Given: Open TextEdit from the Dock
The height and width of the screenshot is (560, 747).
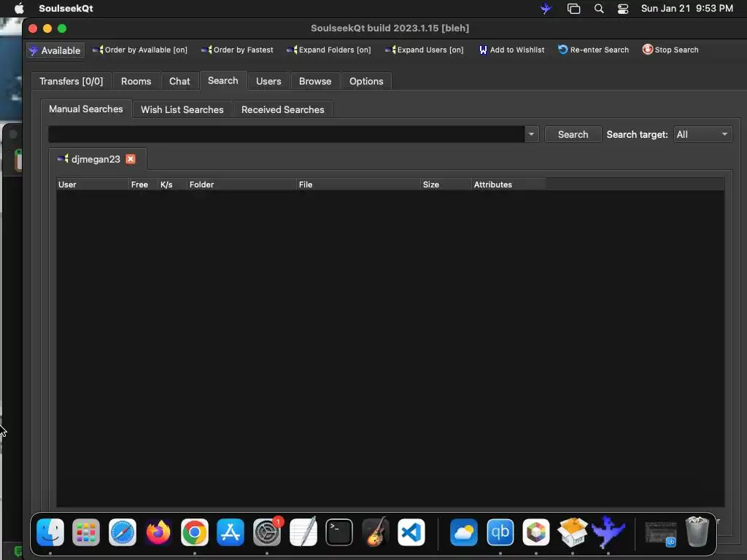Looking at the screenshot, I should [303, 532].
